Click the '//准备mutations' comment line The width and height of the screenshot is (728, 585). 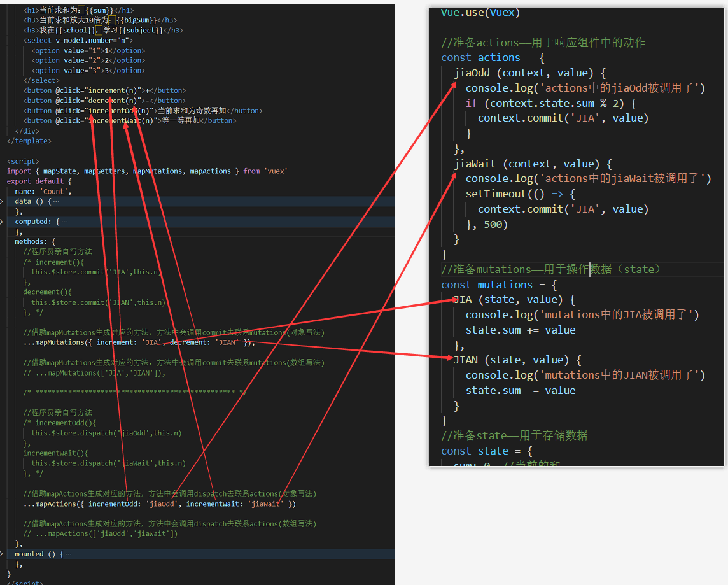coord(550,270)
